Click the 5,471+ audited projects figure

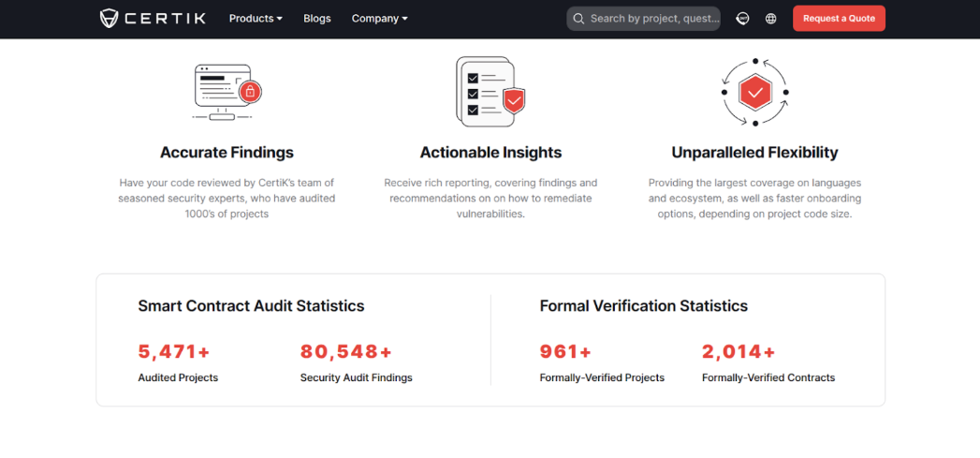click(x=174, y=351)
